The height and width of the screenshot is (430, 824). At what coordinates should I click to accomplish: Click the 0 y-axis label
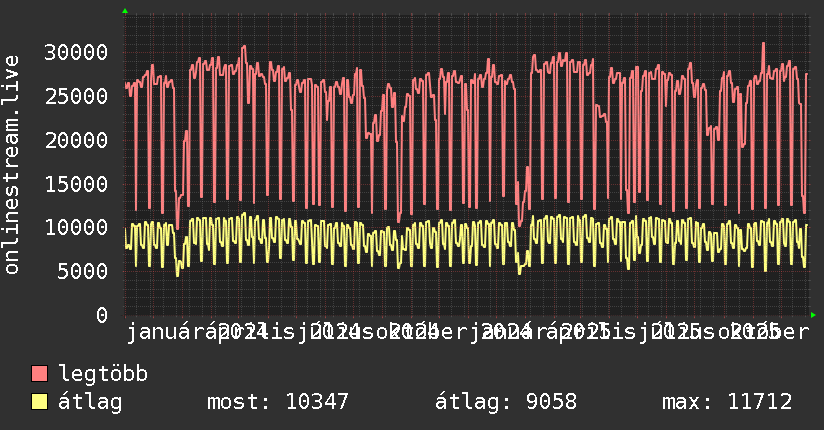click(x=102, y=315)
